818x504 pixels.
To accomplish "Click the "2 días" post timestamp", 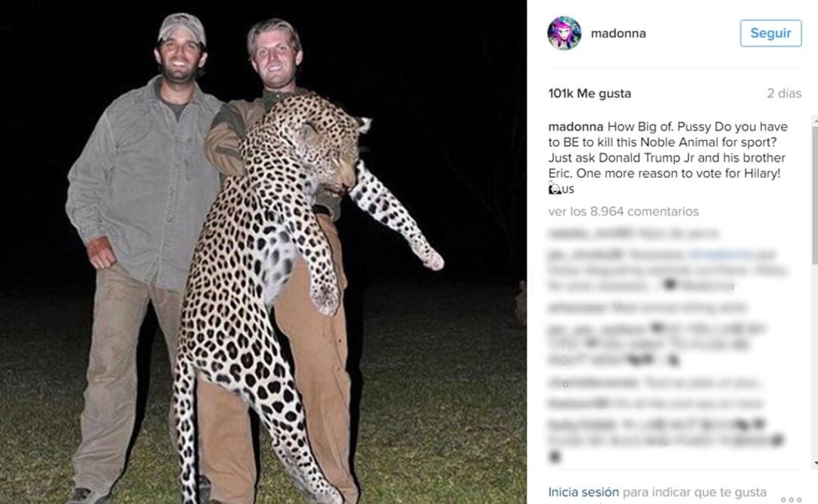I will coord(784,93).
